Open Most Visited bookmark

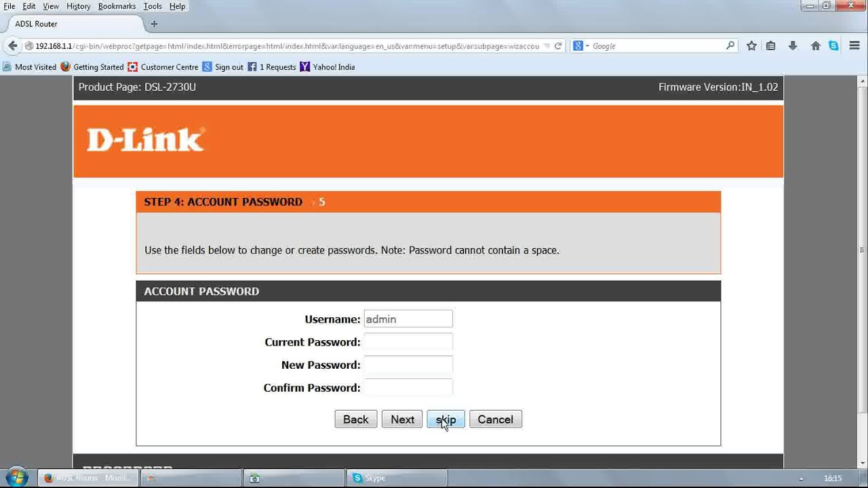pos(30,67)
